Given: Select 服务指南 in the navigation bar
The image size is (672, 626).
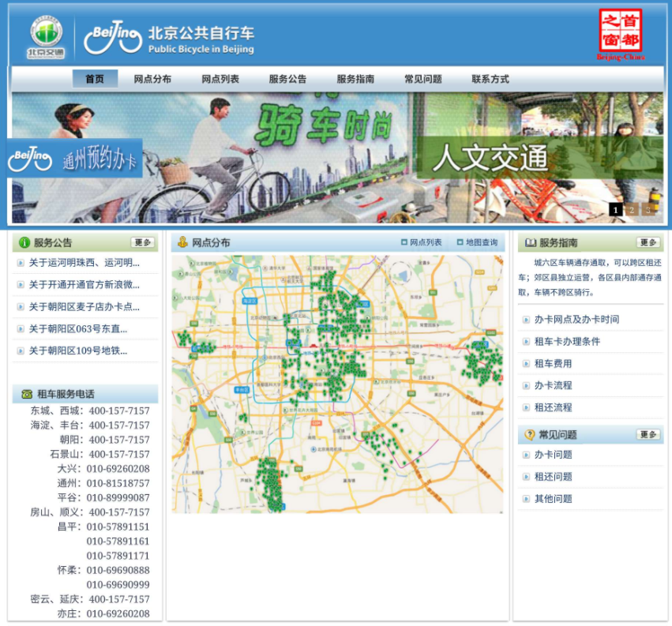Looking at the screenshot, I should pyautogui.click(x=355, y=79).
